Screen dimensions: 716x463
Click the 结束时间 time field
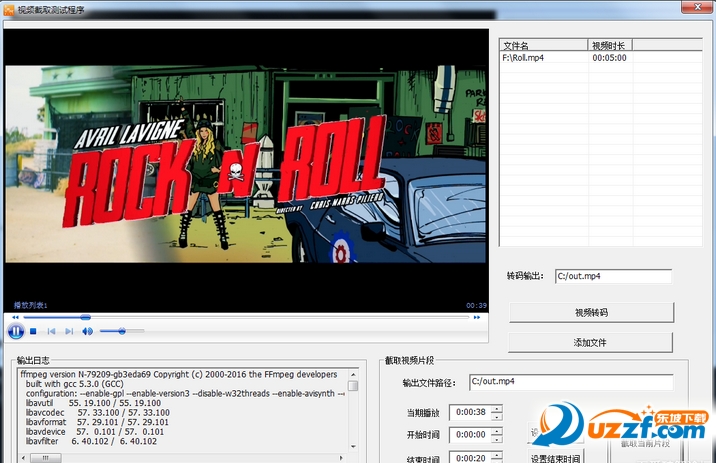pyautogui.click(x=470, y=457)
